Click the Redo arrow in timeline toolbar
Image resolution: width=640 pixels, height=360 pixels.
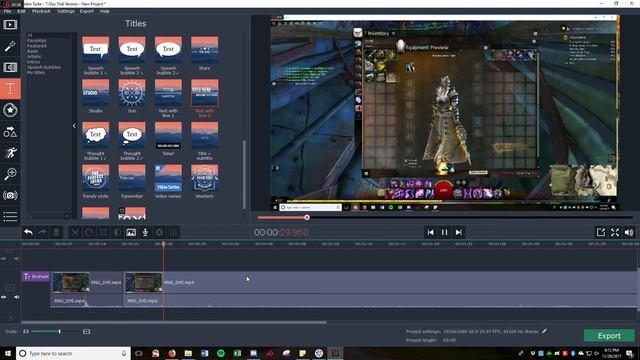[42, 232]
